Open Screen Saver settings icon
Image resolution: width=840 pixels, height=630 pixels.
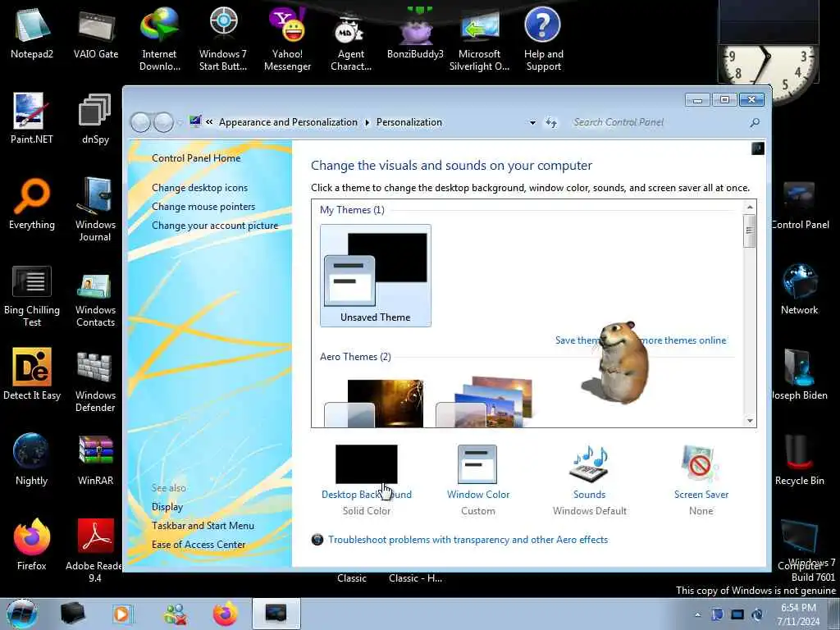point(701,464)
